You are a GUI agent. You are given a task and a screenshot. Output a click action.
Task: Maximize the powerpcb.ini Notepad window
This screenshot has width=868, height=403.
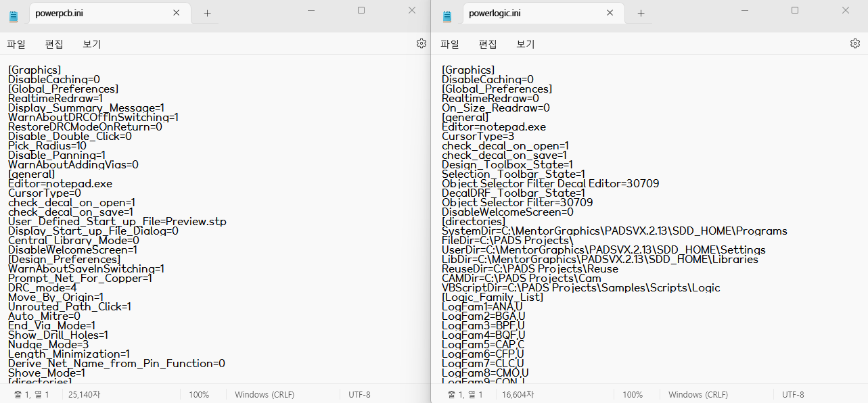tap(361, 10)
